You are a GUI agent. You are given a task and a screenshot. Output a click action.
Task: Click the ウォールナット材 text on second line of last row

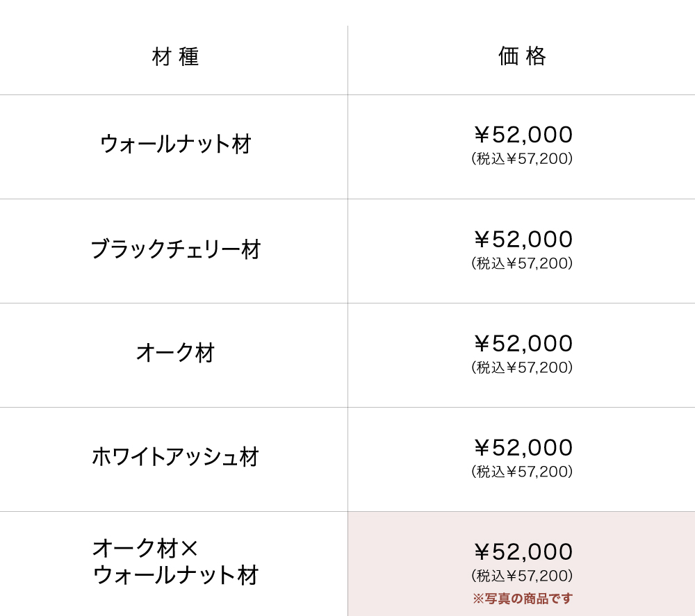click(175, 576)
